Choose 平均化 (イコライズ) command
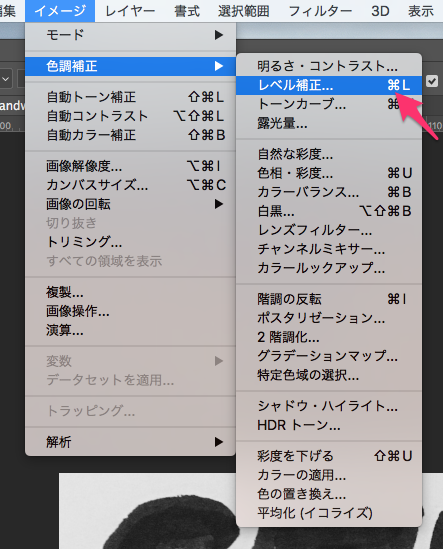The height and width of the screenshot is (549, 443). tap(329, 513)
